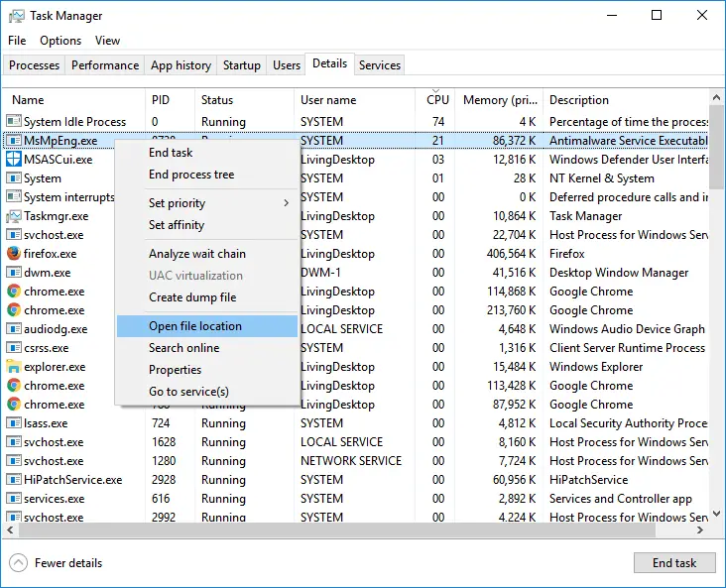Click the audiodg.exe icon
Image resolution: width=726 pixels, height=588 pixels.
(14, 329)
